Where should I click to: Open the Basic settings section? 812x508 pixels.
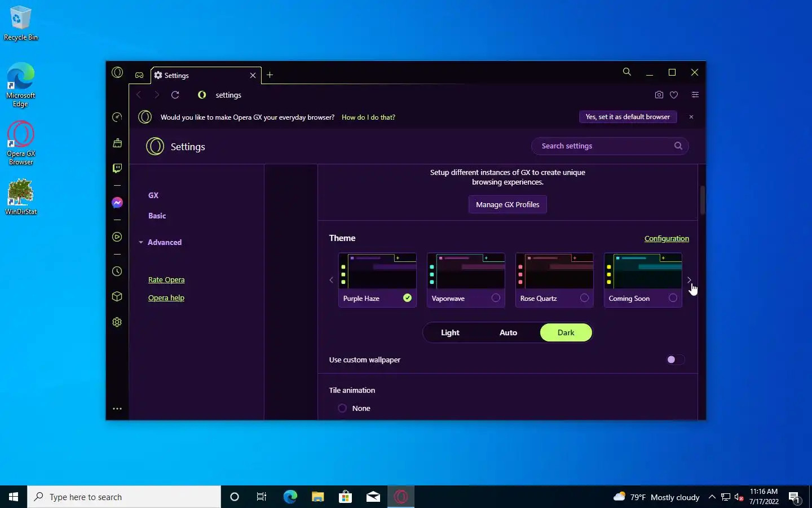point(157,216)
